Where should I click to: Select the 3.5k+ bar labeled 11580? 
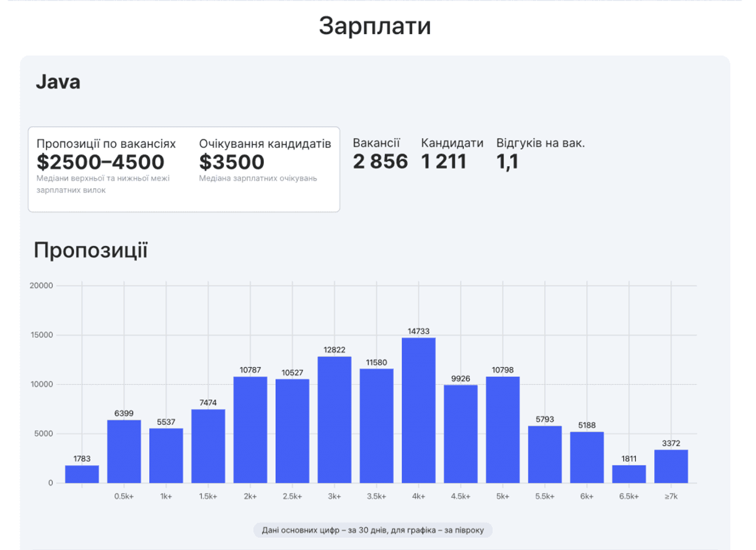pos(377,425)
